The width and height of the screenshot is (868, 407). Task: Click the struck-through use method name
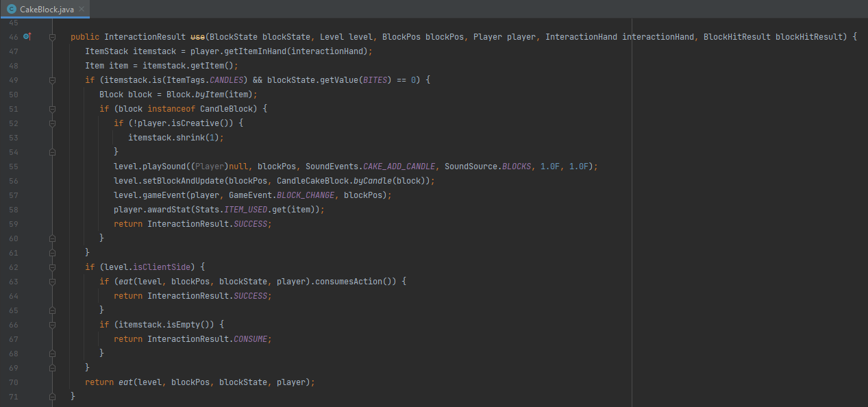point(198,37)
